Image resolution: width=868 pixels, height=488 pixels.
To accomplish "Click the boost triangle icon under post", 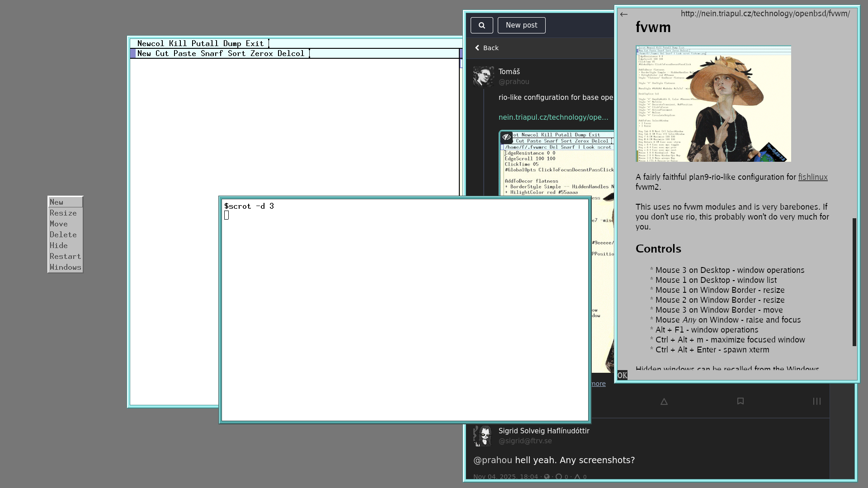I will coord(664,401).
